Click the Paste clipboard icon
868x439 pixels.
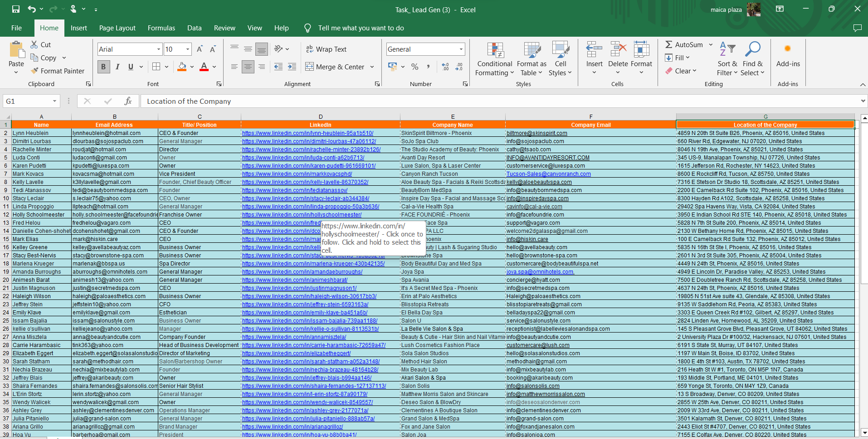pos(16,50)
